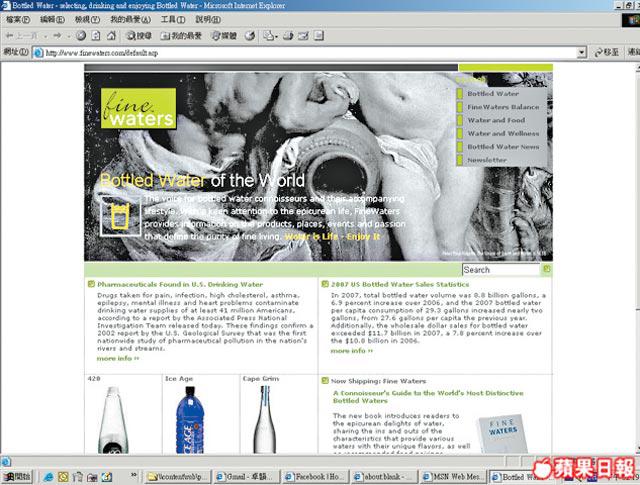Click the Ice Age bottle thumbnail
640x485 pixels.
click(x=190, y=420)
